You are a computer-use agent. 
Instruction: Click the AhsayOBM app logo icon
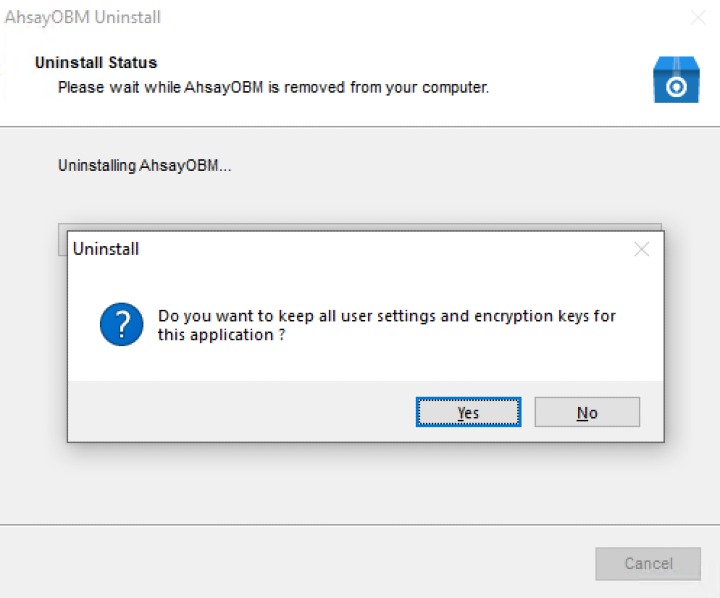[675, 81]
